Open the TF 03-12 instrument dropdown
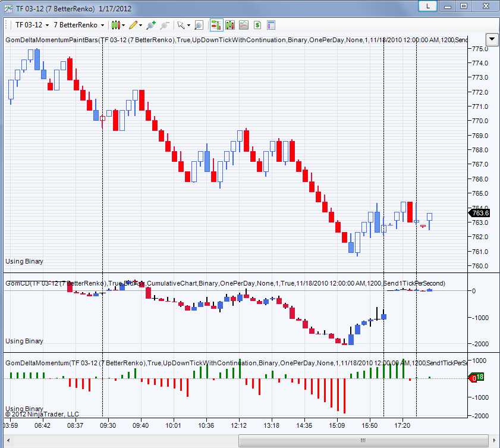The image size is (500, 448). coord(32,25)
